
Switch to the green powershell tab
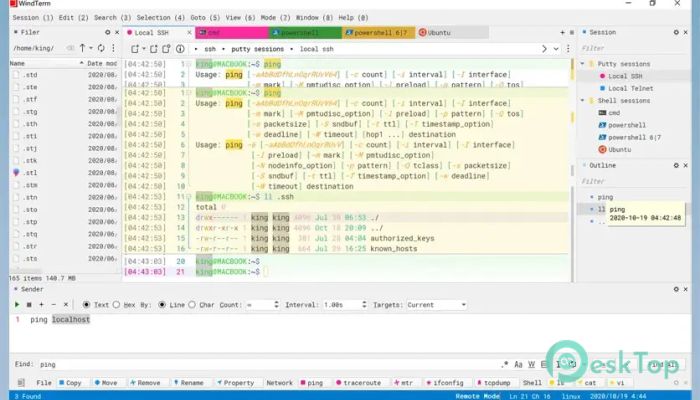tap(305, 33)
